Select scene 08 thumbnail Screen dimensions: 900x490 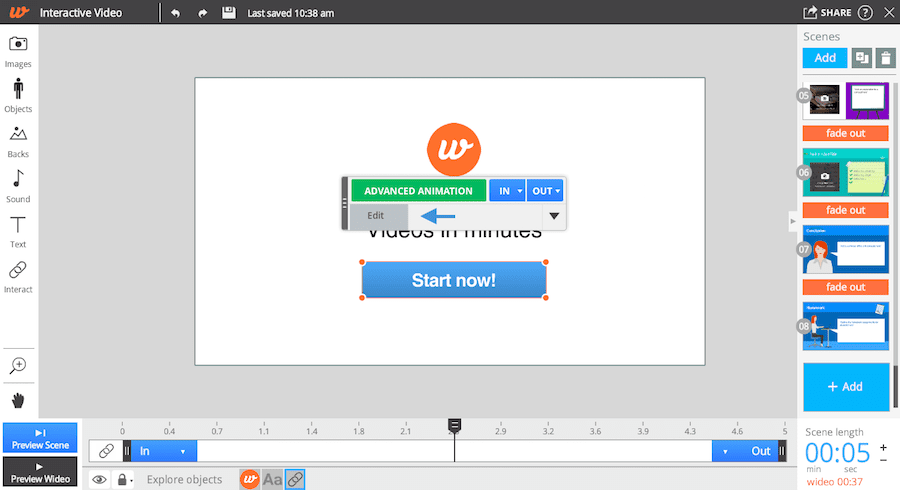[x=846, y=326]
